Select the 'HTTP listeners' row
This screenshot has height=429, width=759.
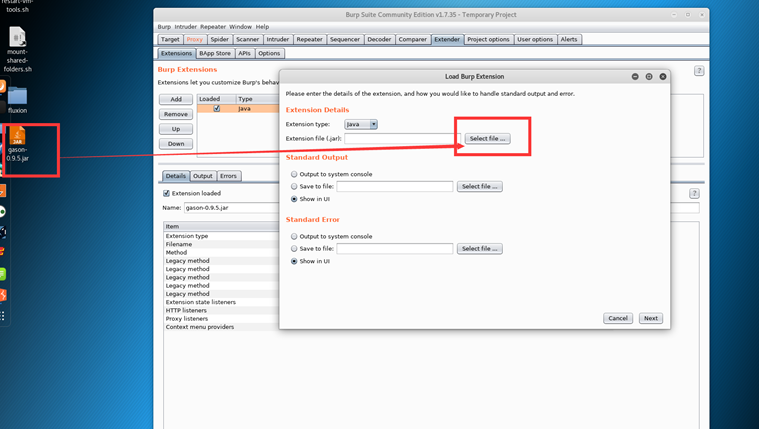tap(222, 310)
